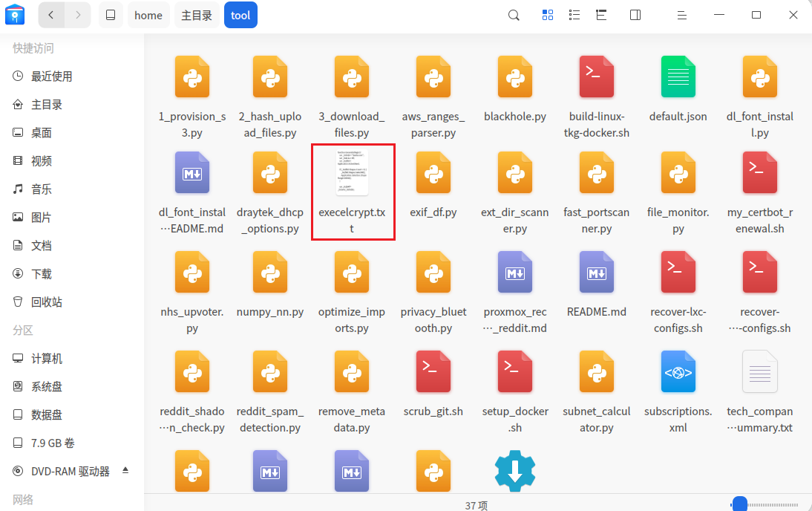The height and width of the screenshot is (511, 812).
Task: Adjust the icon size zoom slider
Action: click(x=739, y=505)
